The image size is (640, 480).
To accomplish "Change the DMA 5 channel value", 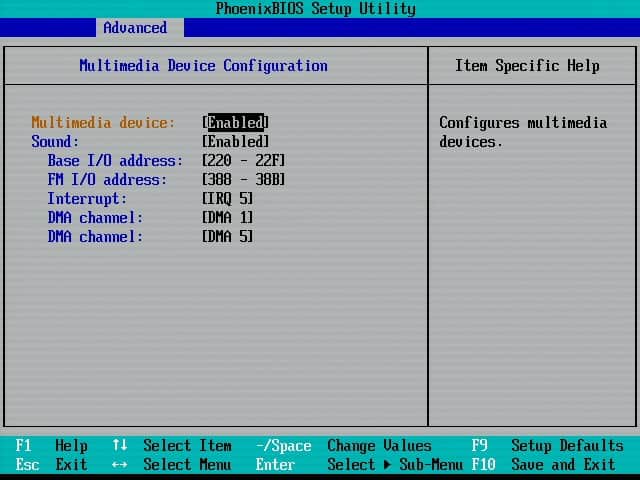I will [228, 237].
